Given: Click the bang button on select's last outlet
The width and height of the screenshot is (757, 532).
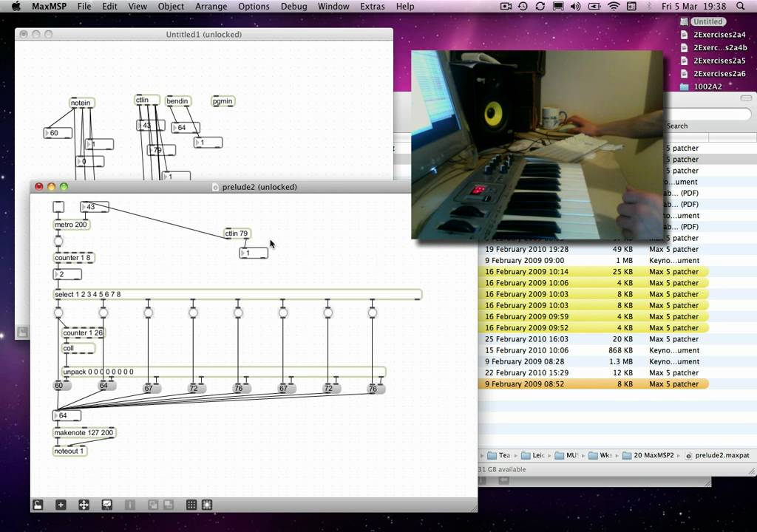Looking at the screenshot, I should (373, 313).
